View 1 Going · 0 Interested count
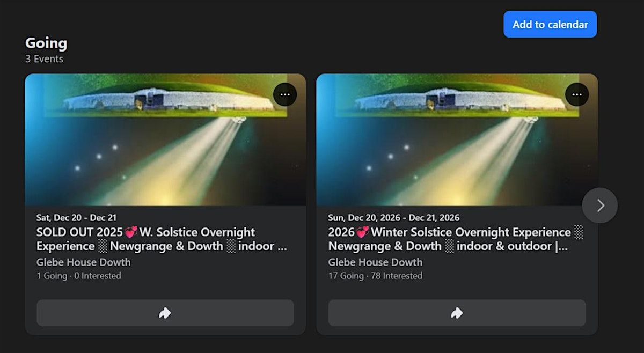This screenshot has width=644, height=353. pos(79,276)
